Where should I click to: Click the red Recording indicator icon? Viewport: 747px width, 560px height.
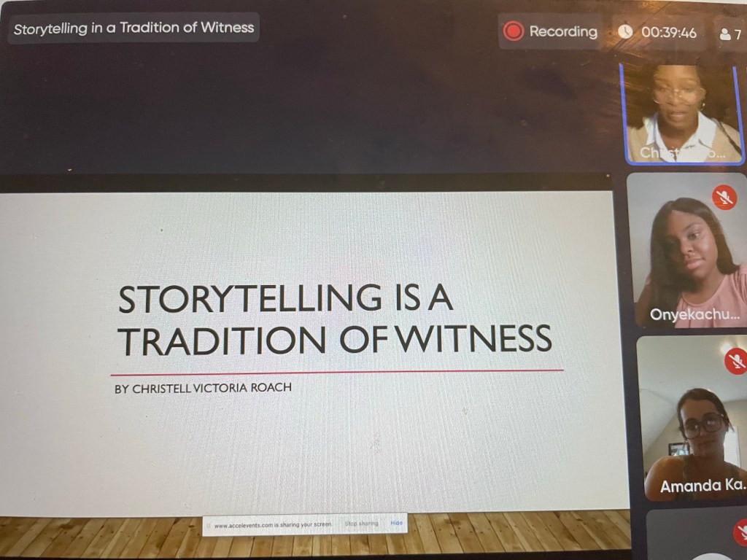514,31
